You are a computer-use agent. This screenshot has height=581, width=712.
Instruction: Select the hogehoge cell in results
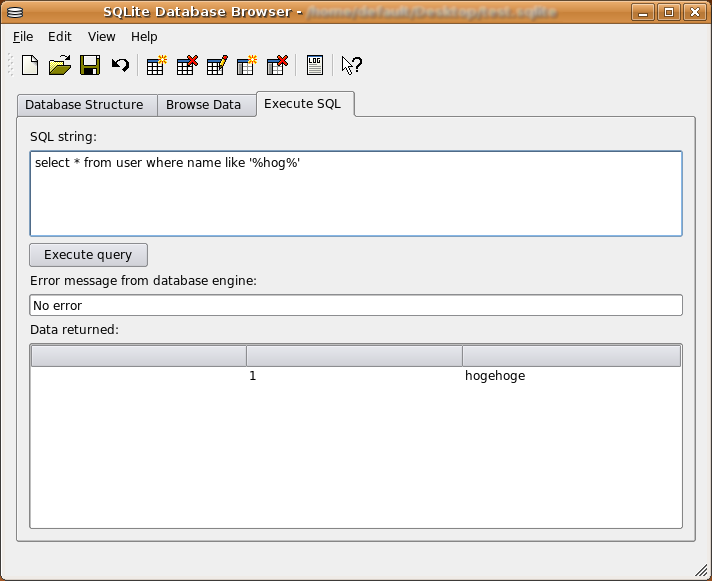pos(495,376)
